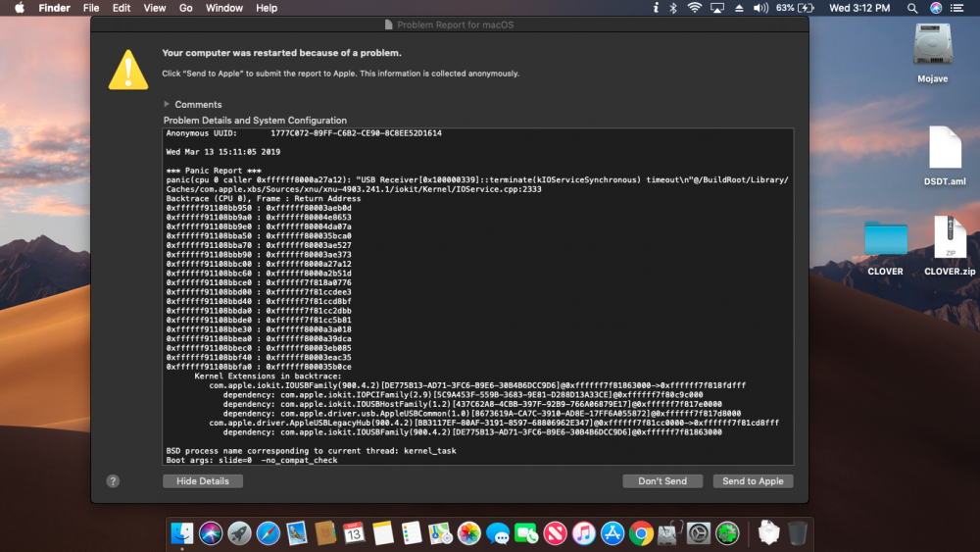The image size is (980, 552).
Task: Open Disk Utility icon in Dock
Action: pyautogui.click(x=670, y=533)
